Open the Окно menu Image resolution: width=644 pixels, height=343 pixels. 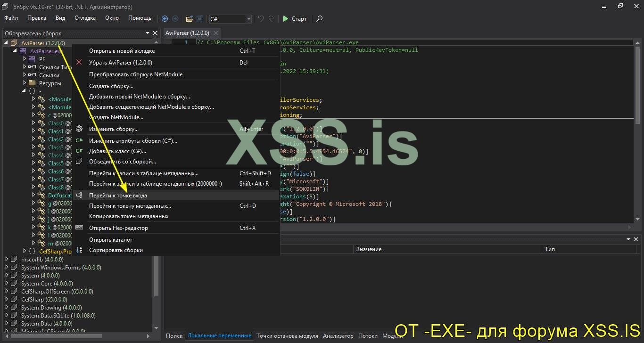point(112,18)
